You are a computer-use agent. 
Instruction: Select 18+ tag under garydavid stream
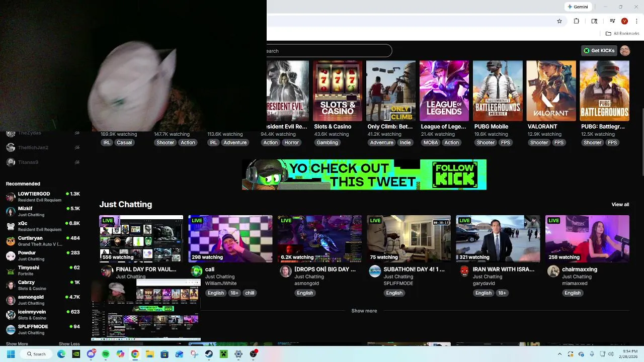click(502, 293)
